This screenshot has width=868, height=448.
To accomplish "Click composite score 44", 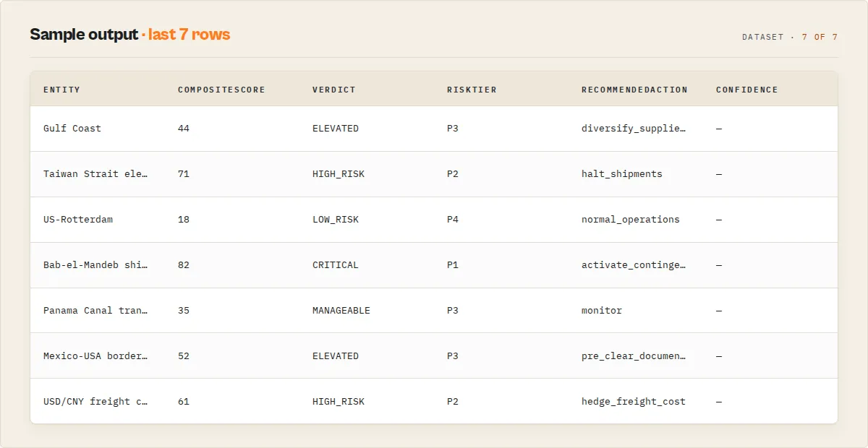I will (x=184, y=129).
